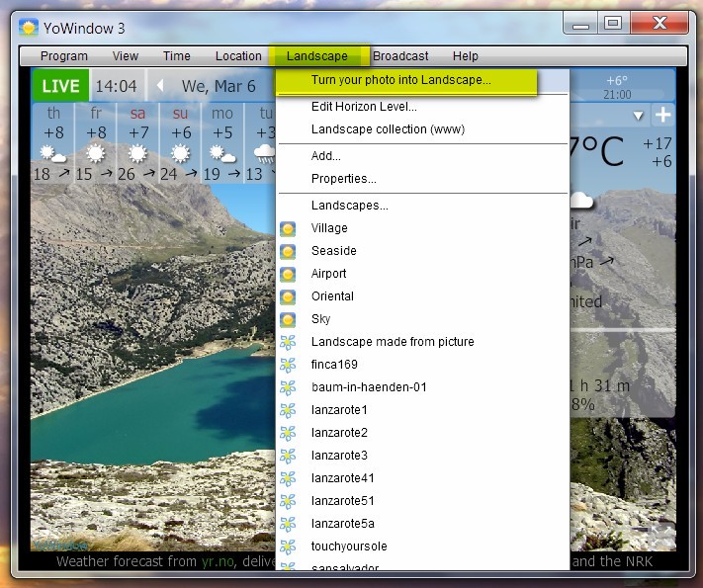Click the lanzarote41 flower icon
This screenshot has height=588, width=703.
pyautogui.click(x=288, y=478)
